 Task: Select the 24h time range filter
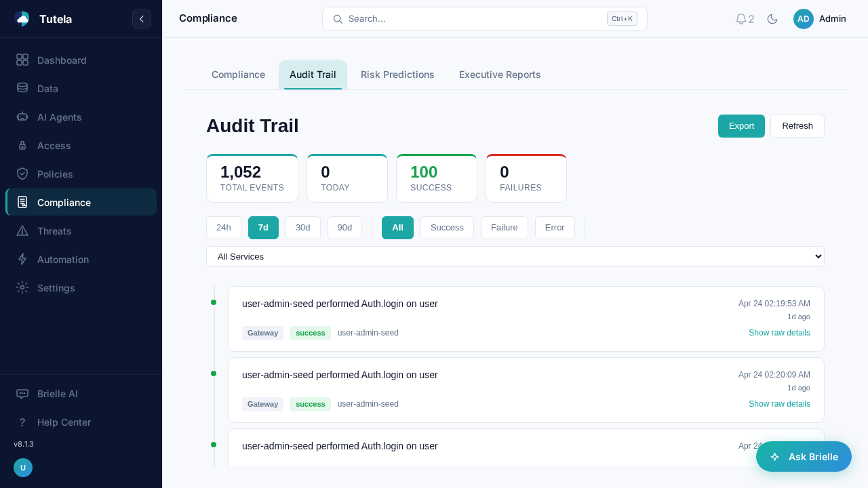pyautogui.click(x=224, y=228)
